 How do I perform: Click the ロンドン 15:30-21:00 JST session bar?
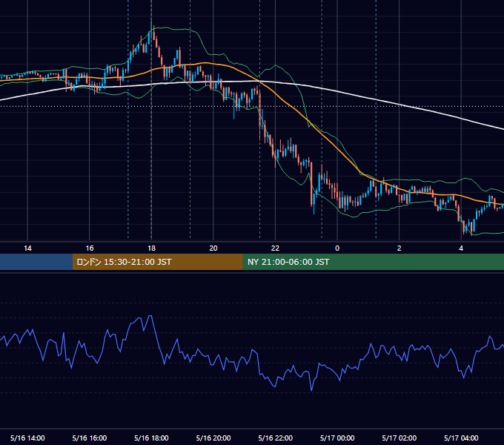(x=157, y=262)
